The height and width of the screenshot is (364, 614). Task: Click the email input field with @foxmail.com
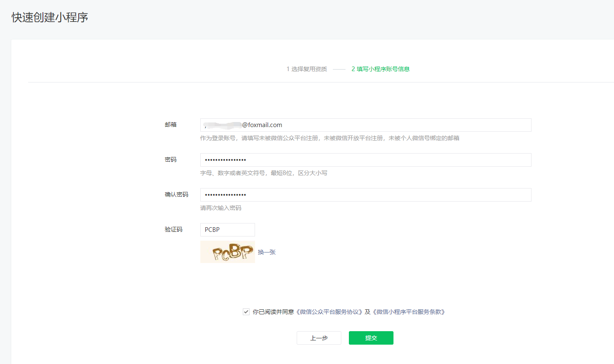365,125
